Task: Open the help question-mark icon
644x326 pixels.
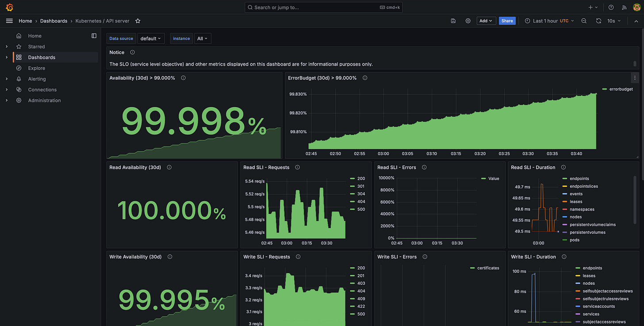Action: click(x=611, y=7)
